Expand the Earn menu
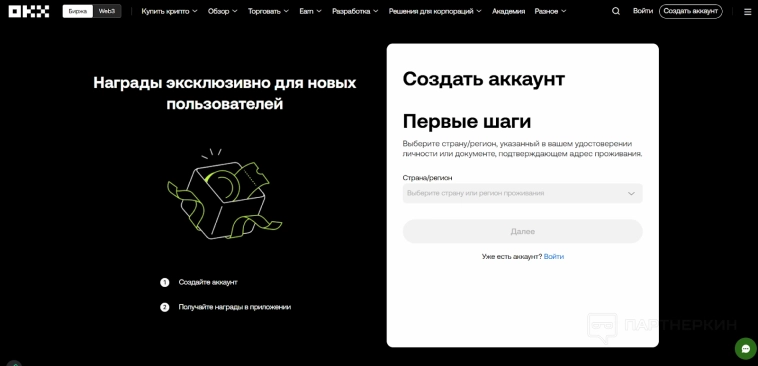 click(310, 11)
